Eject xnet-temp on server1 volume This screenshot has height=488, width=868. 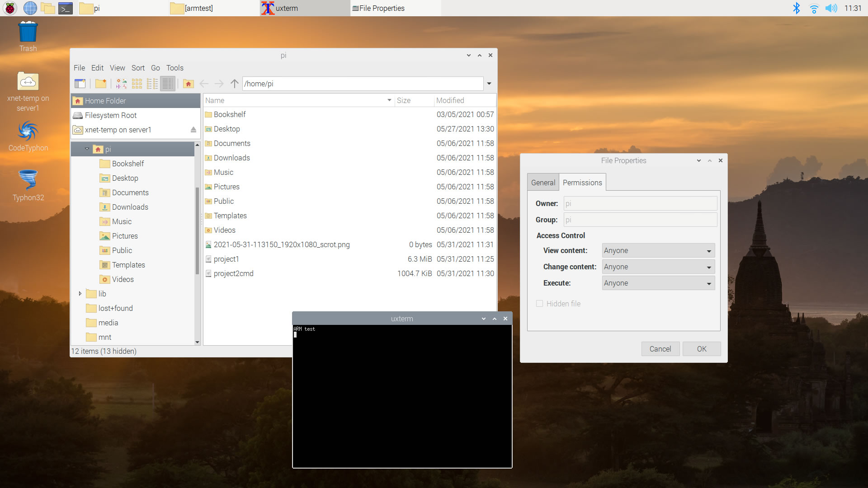coord(193,130)
